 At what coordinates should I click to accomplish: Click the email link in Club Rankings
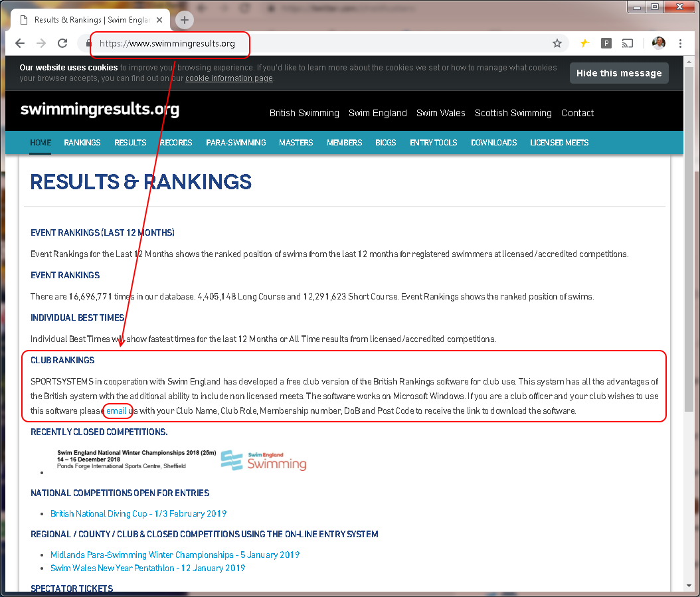tap(116, 411)
